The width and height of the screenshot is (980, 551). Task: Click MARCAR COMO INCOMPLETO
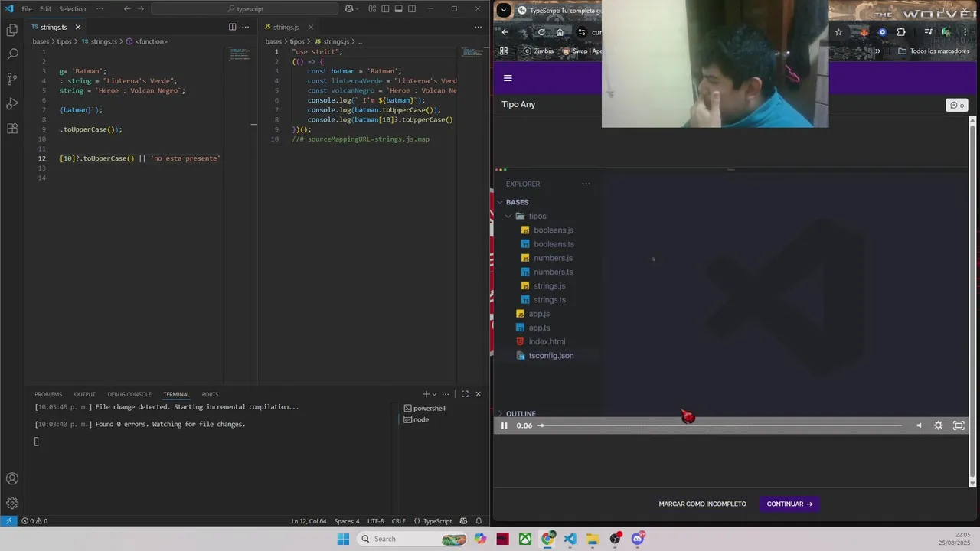(702, 504)
